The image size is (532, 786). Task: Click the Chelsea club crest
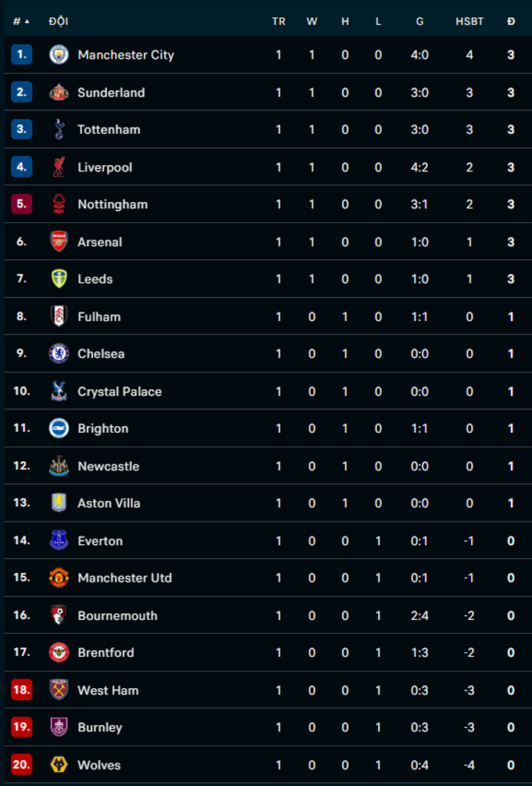pos(59,353)
